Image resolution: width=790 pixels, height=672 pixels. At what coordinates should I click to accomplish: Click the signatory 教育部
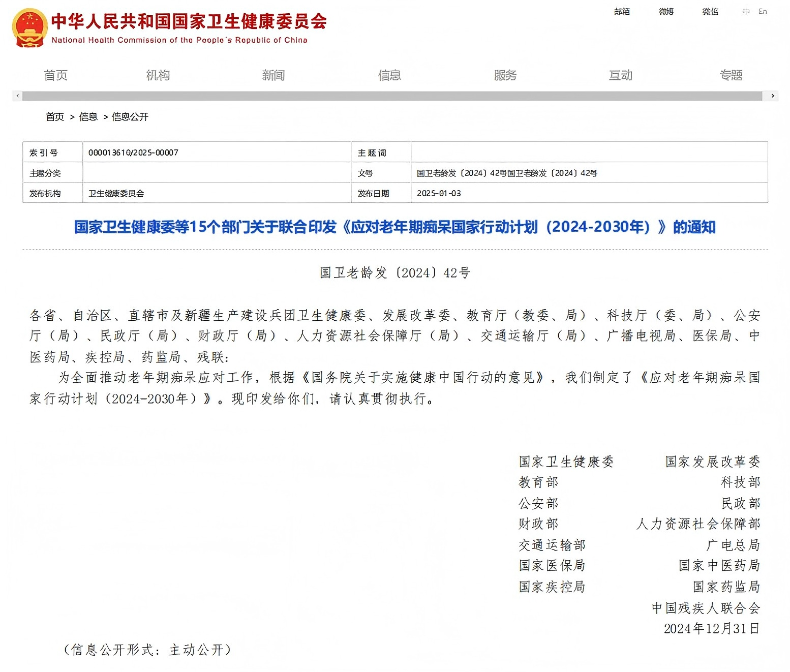(x=538, y=482)
